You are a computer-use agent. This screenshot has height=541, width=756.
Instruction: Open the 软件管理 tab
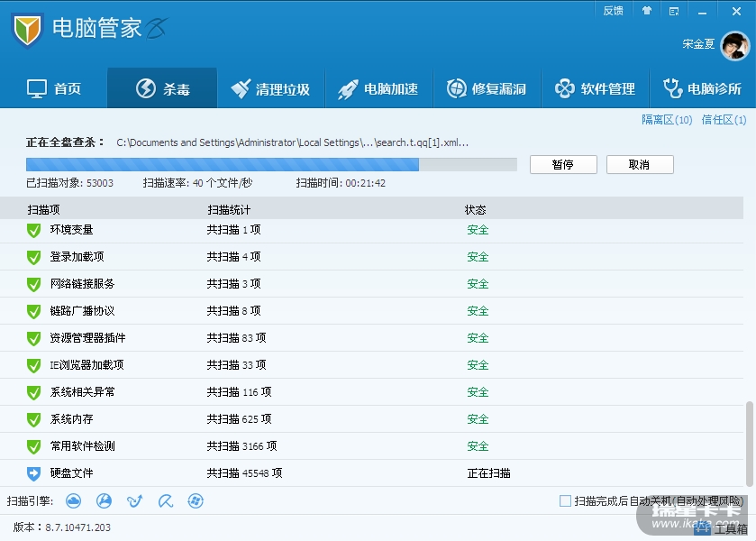click(595, 88)
